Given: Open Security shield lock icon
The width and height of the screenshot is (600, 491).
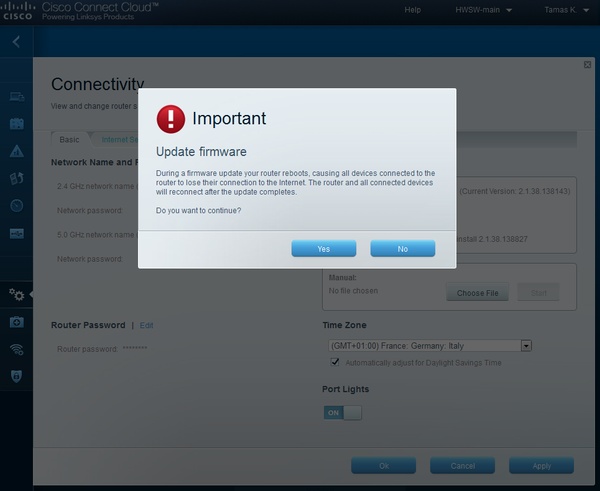Looking at the screenshot, I should coord(16,376).
